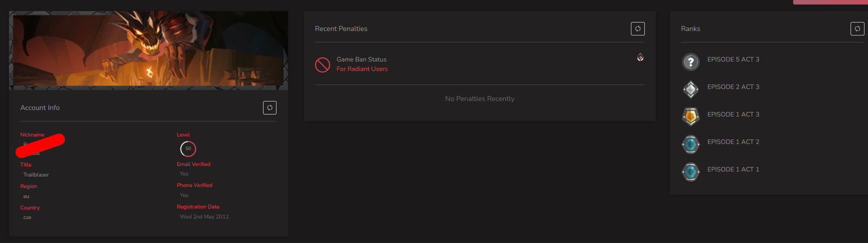Click the Episode 1 Act 2 rank badge
Viewport: 868px width, 243px height.
click(x=691, y=144)
